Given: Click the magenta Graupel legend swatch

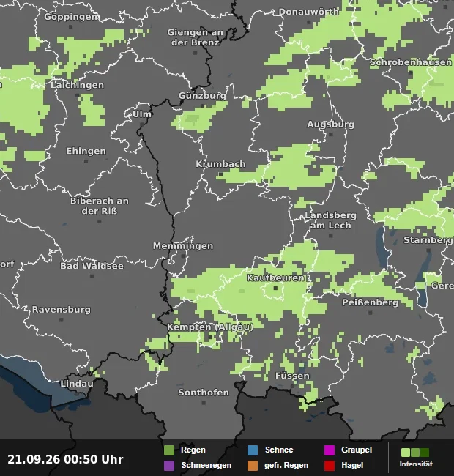Looking at the screenshot, I should (x=330, y=450).
